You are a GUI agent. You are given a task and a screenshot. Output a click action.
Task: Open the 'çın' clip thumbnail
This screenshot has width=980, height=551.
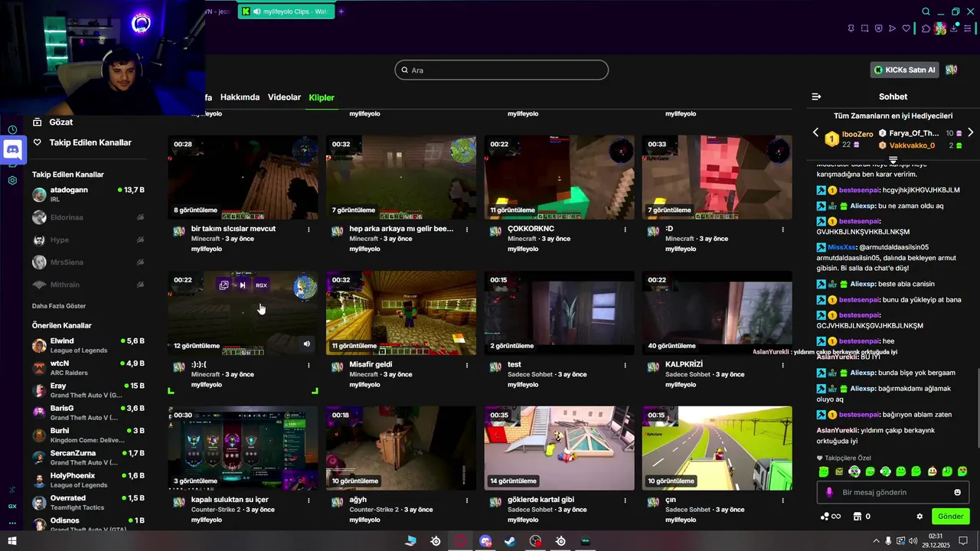[717, 448]
